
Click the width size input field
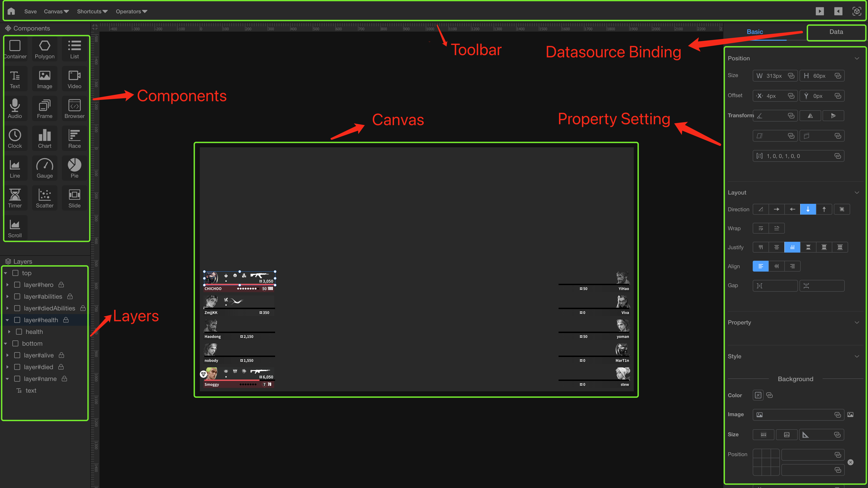tap(775, 76)
